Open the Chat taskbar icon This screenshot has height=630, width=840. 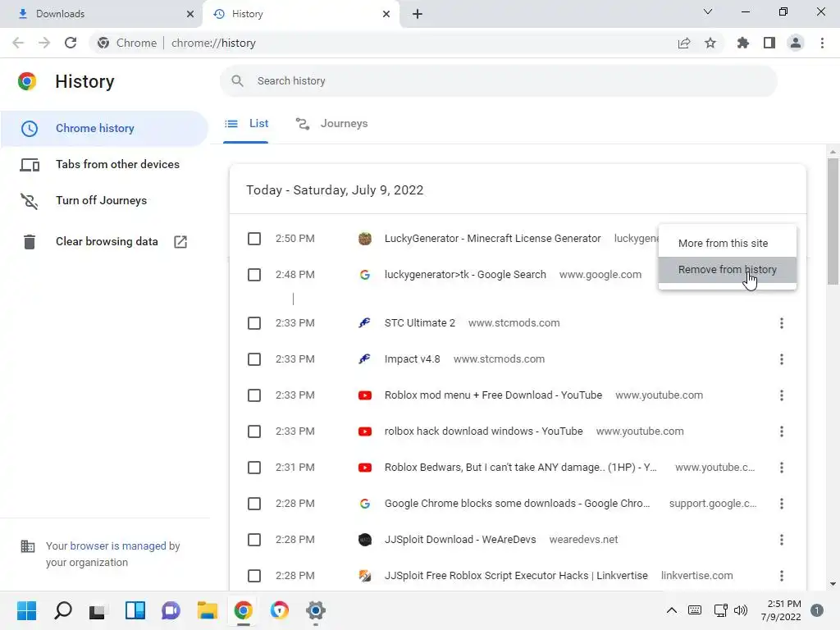(171, 610)
